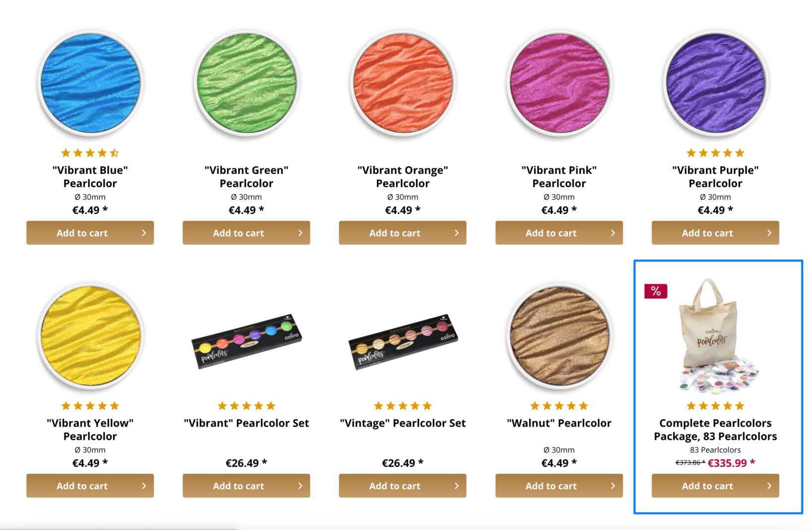Click the asterisk next to Vibrant Green's price
Image resolution: width=812 pixels, height=530 pixels.
[x=262, y=209]
